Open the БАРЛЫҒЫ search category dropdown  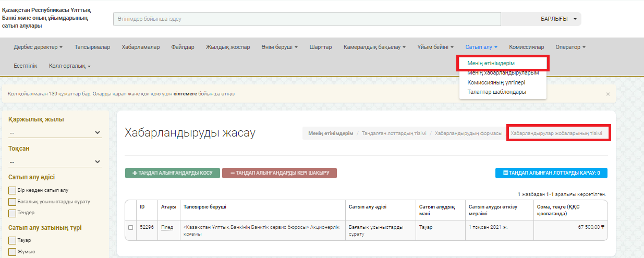point(558,19)
